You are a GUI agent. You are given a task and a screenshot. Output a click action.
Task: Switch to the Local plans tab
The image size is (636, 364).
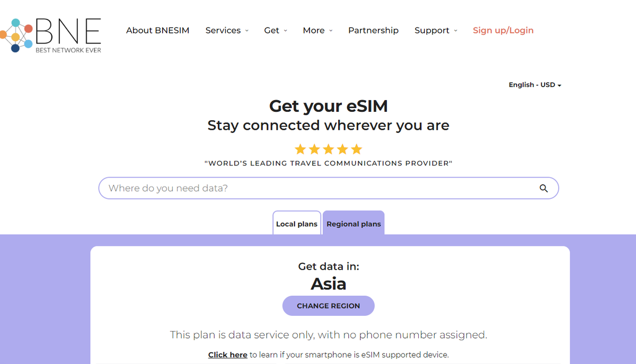click(297, 224)
